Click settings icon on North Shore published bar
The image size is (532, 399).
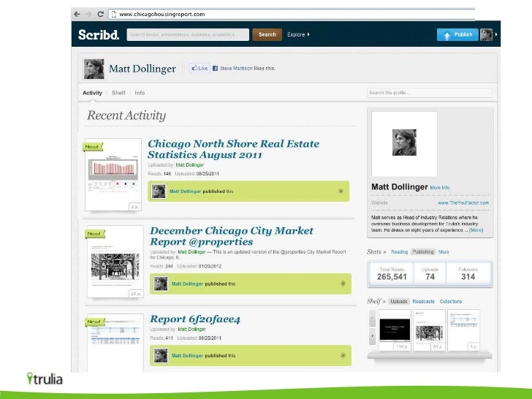(x=341, y=191)
